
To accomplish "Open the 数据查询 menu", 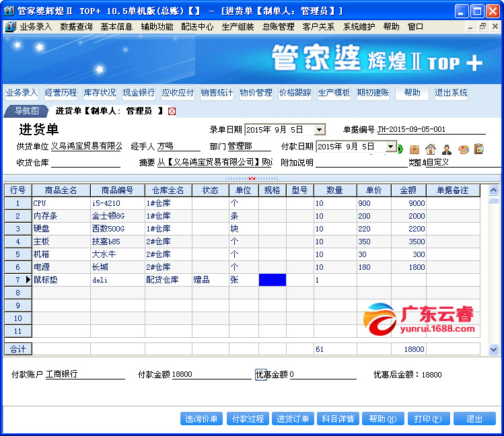I will point(76,27).
